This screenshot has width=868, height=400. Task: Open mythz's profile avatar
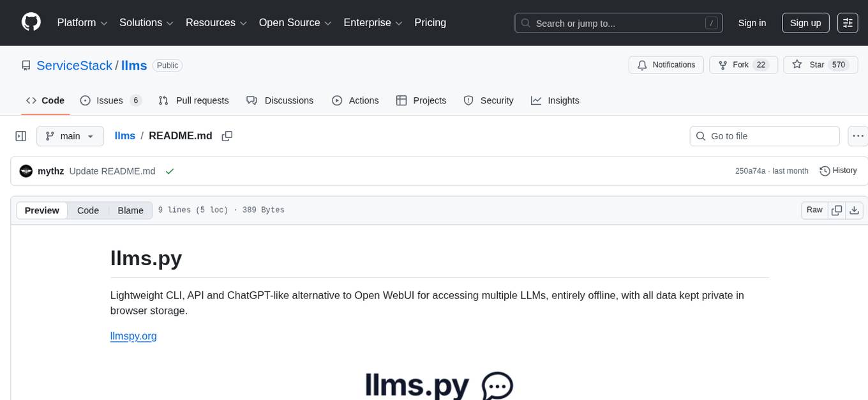point(26,171)
